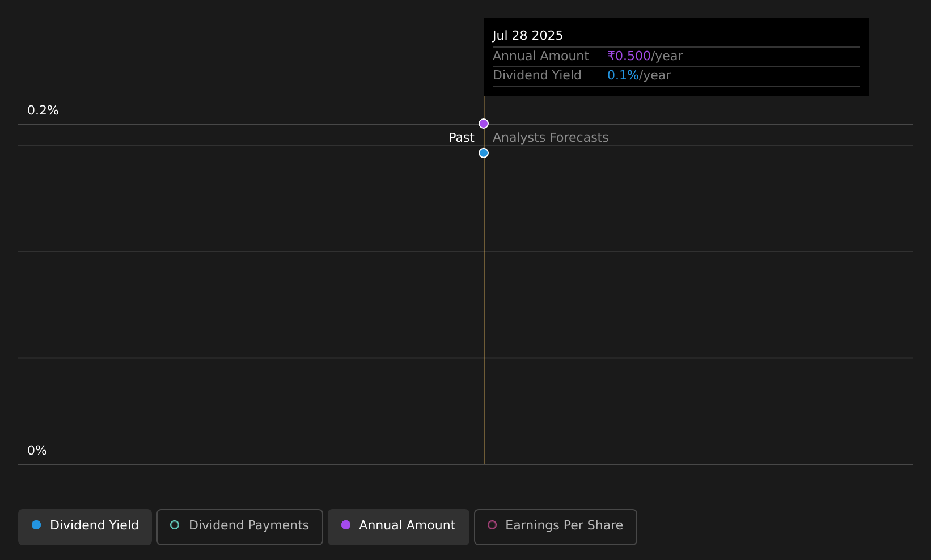The image size is (931, 560).
Task: Click the Dividend Yield row in tooltip
Action: click(676, 76)
